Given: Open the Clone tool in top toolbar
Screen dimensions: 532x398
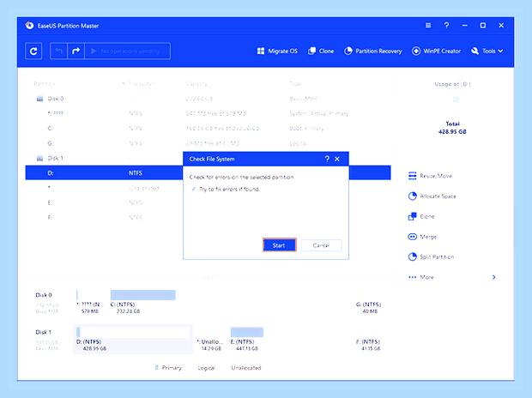Looking at the screenshot, I should point(321,51).
